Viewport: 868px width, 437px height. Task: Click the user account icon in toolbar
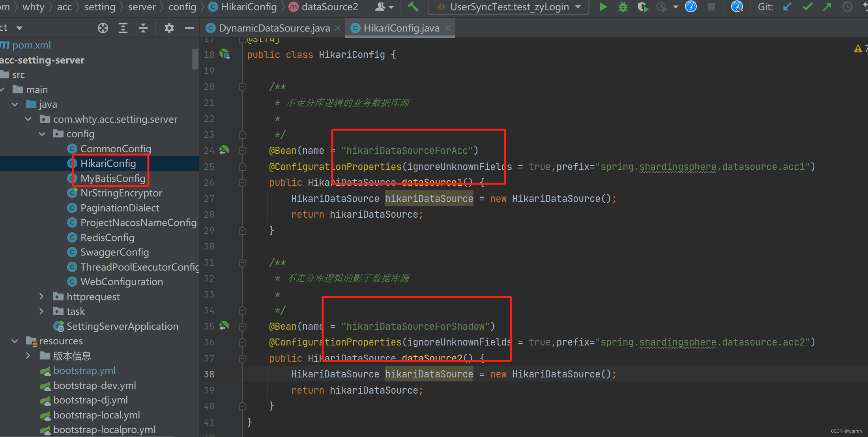381,7
